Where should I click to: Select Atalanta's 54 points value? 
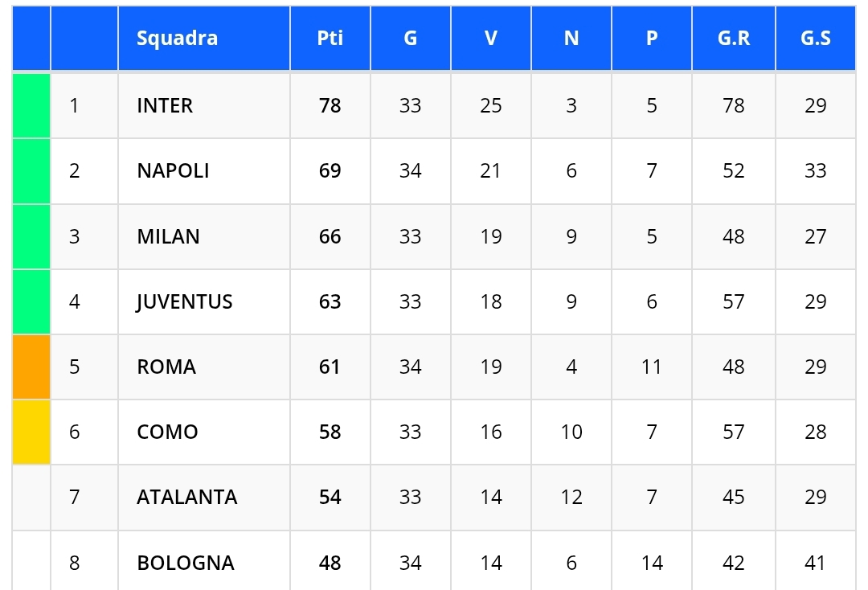[330, 497]
